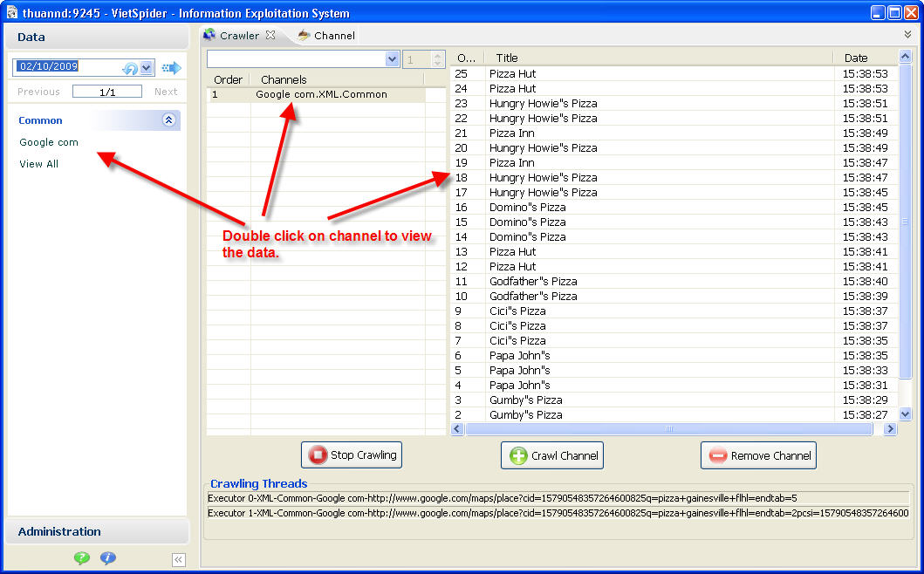Go to the Next page
Screen dimensions: 924x574
(166, 92)
